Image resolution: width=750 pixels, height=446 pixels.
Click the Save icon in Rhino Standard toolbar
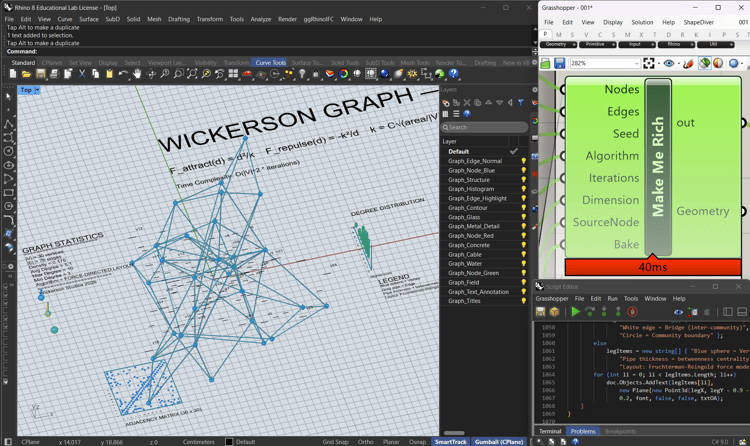click(x=41, y=74)
